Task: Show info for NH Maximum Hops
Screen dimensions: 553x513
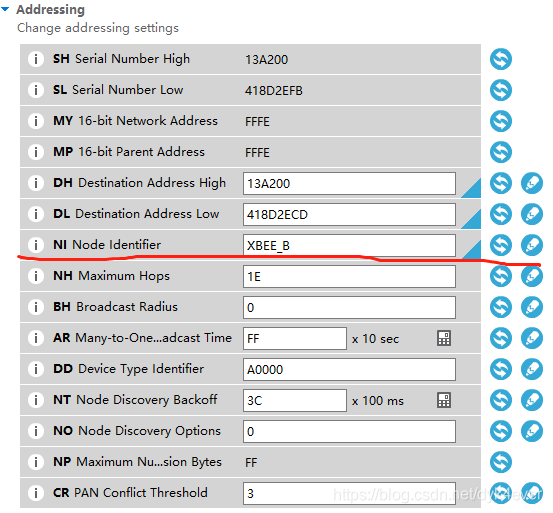Action: click(36, 276)
